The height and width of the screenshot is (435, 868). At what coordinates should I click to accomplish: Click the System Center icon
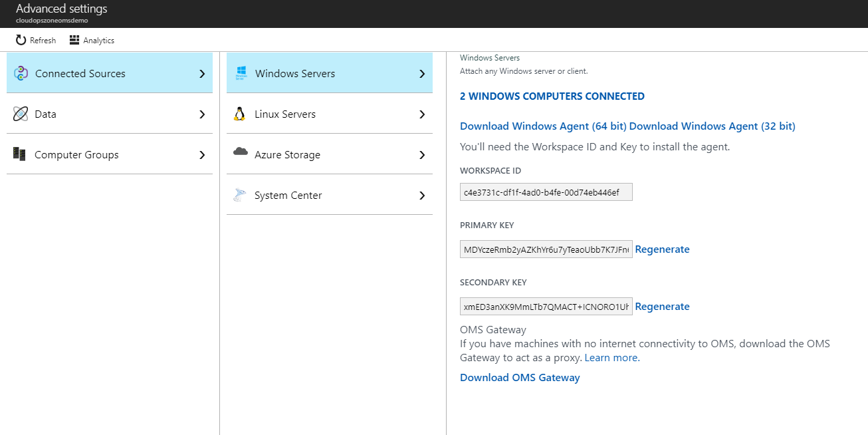[x=240, y=195]
